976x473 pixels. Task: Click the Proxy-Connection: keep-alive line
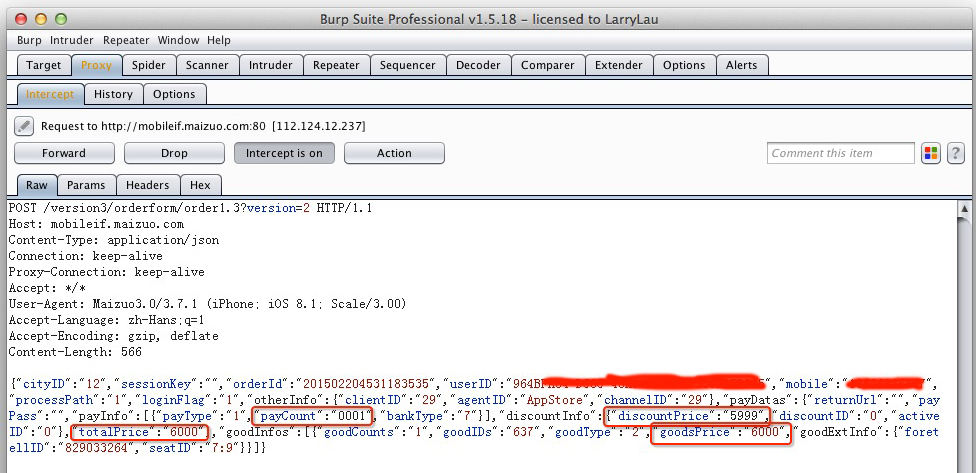click(106, 273)
